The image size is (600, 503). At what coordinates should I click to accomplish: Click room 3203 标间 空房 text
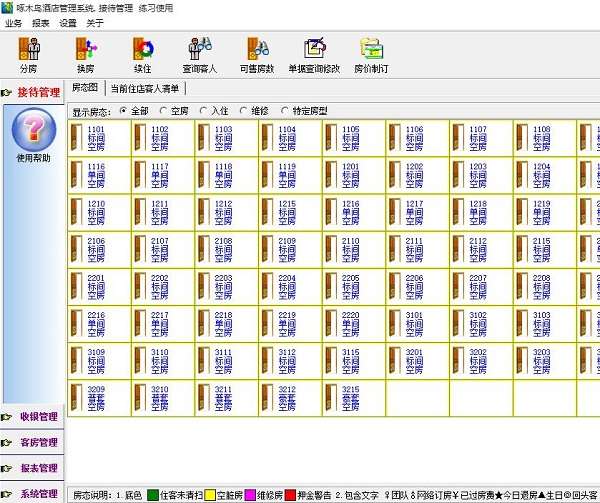point(542,361)
